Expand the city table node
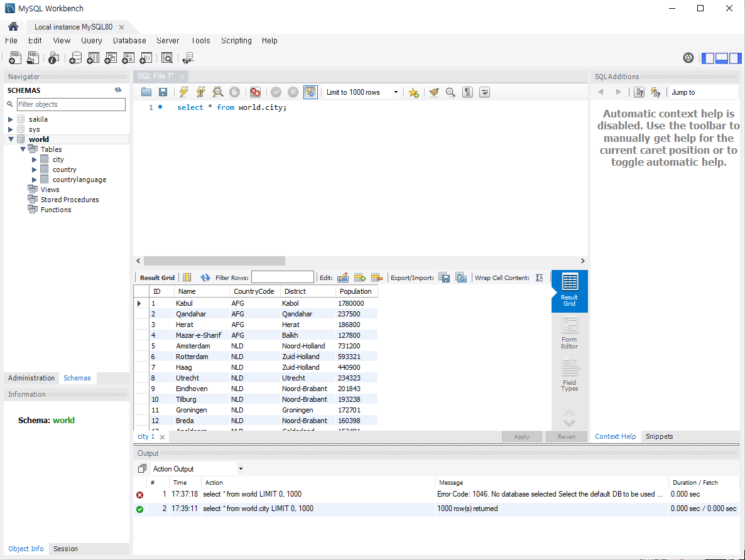This screenshot has width=745, height=560. pos(34,159)
